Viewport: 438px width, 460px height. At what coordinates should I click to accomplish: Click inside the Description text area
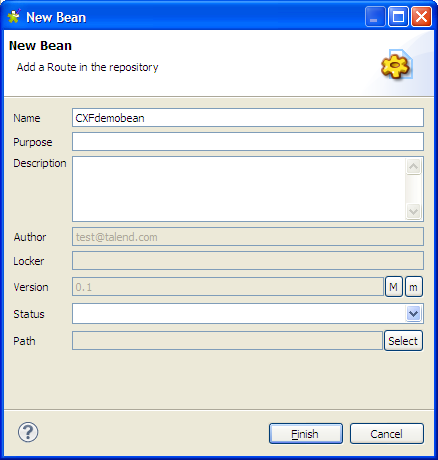(x=239, y=189)
